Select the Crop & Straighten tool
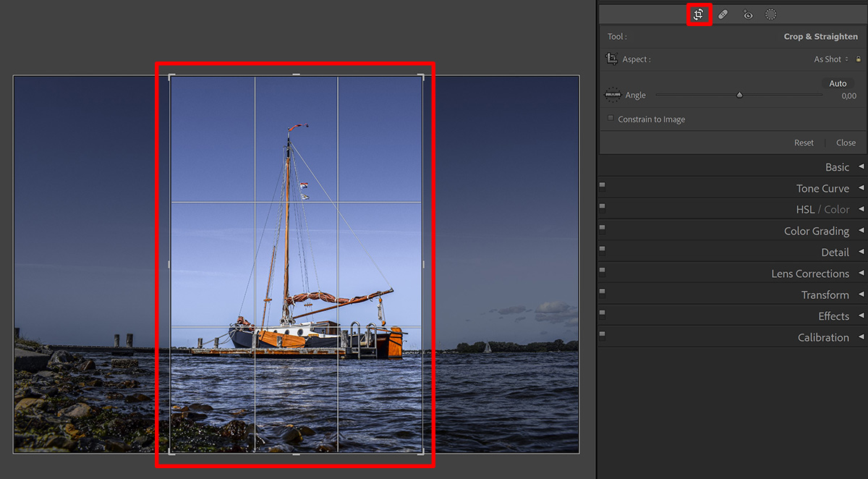868x479 pixels. click(699, 14)
